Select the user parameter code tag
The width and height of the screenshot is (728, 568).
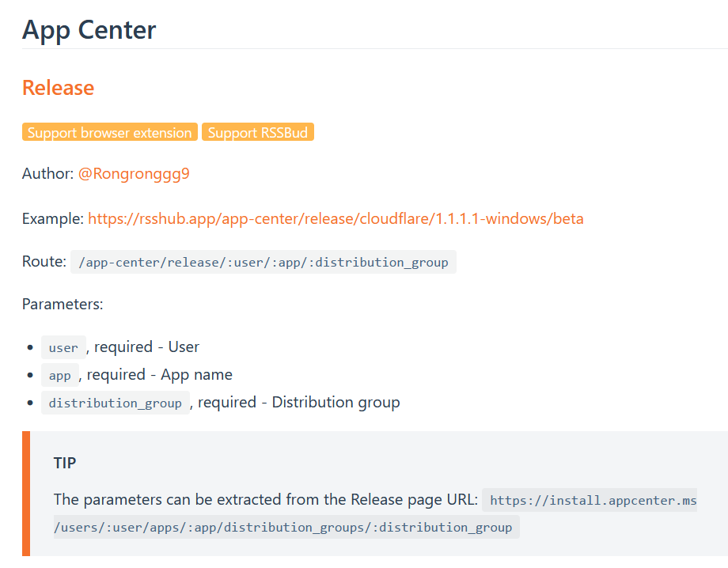pos(63,347)
